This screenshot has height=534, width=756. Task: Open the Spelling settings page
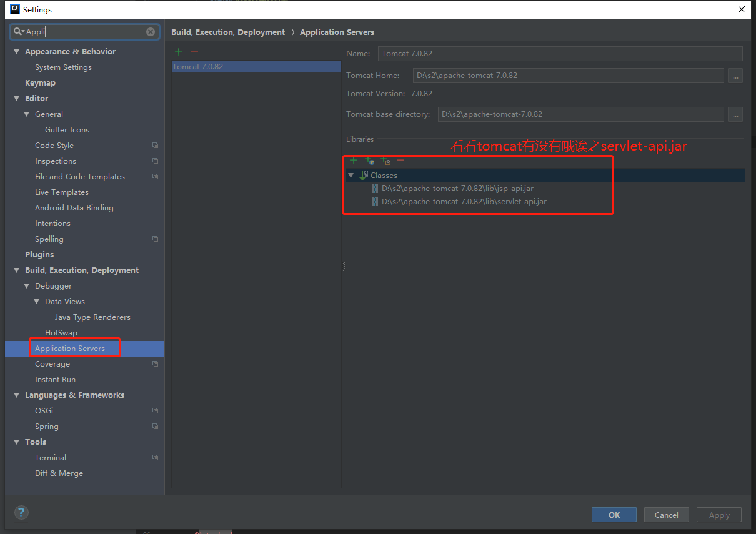tap(49, 239)
